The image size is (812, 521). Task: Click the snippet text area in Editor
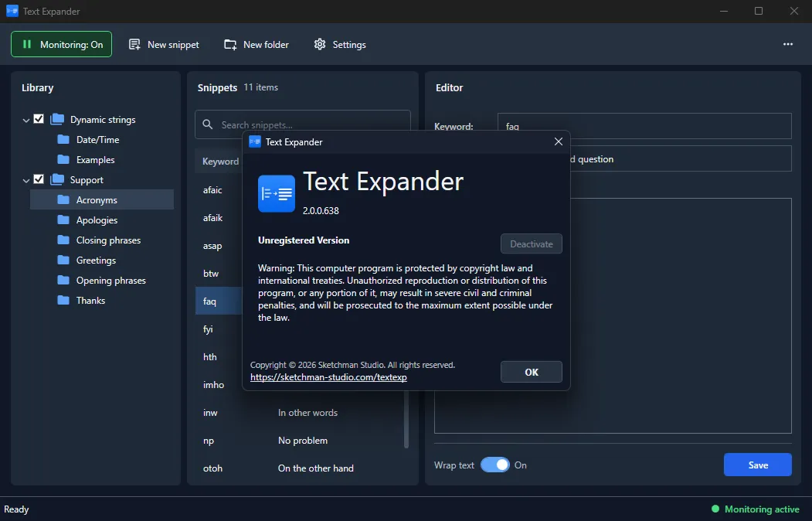point(613,315)
